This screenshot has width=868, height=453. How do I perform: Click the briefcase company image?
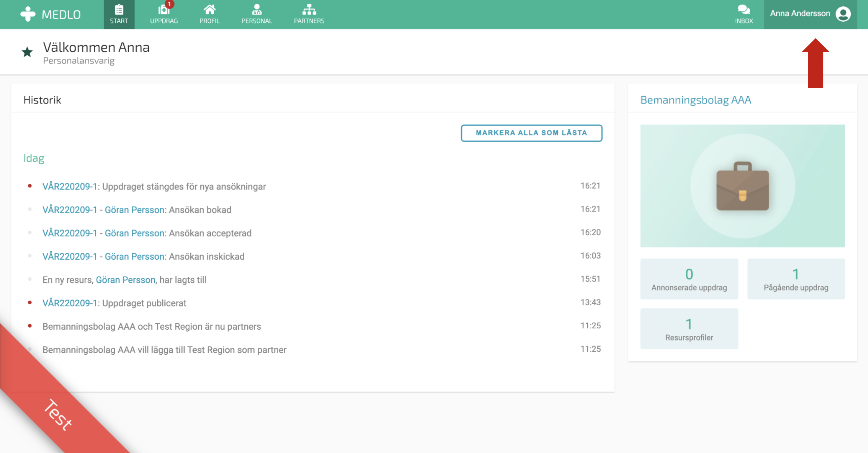click(x=742, y=186)
